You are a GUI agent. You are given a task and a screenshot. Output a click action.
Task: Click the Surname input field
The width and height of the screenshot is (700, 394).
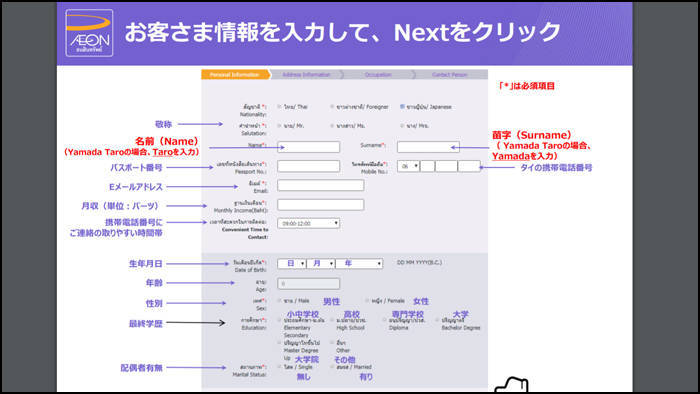428,147
